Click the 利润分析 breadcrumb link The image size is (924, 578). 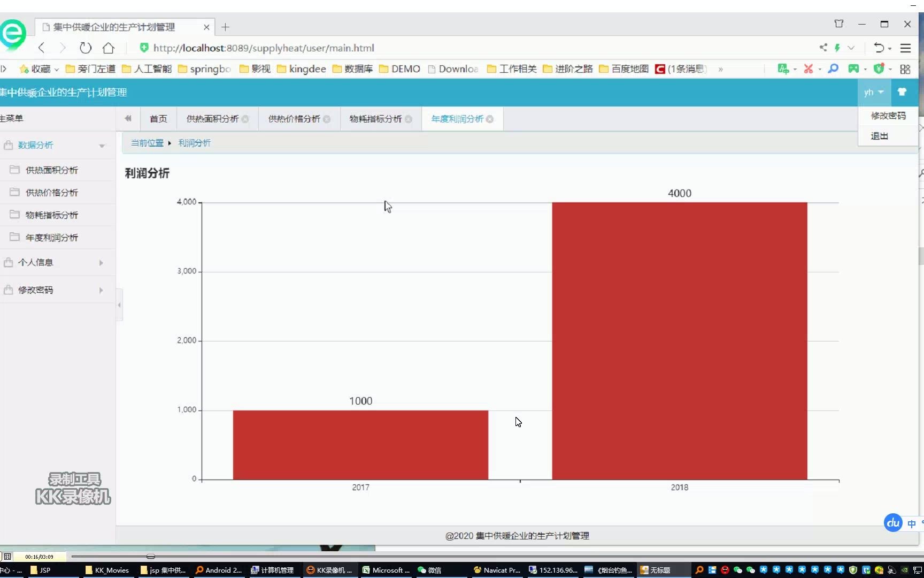(x=194, y=143)
